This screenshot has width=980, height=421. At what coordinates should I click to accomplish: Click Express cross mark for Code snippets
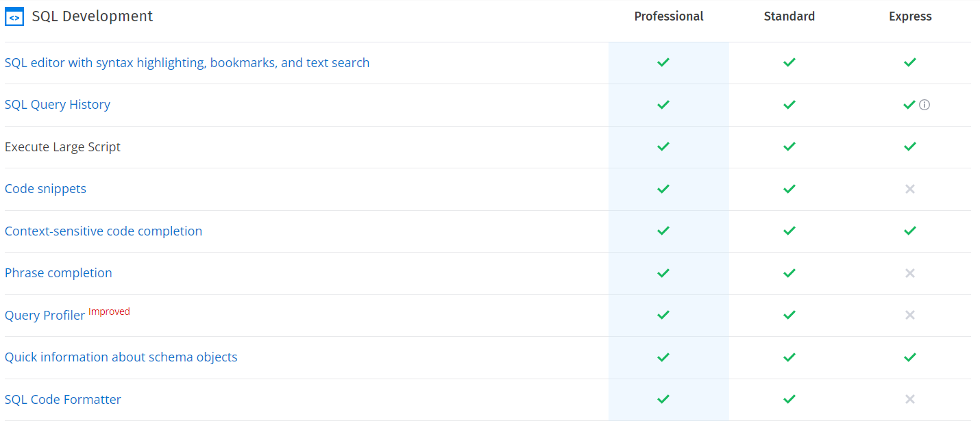[909, 189]
